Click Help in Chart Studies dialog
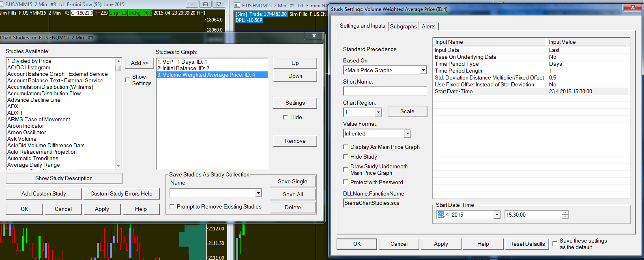Image resolution: width=644 pixels, height=260 pixels. coord(141,209)
